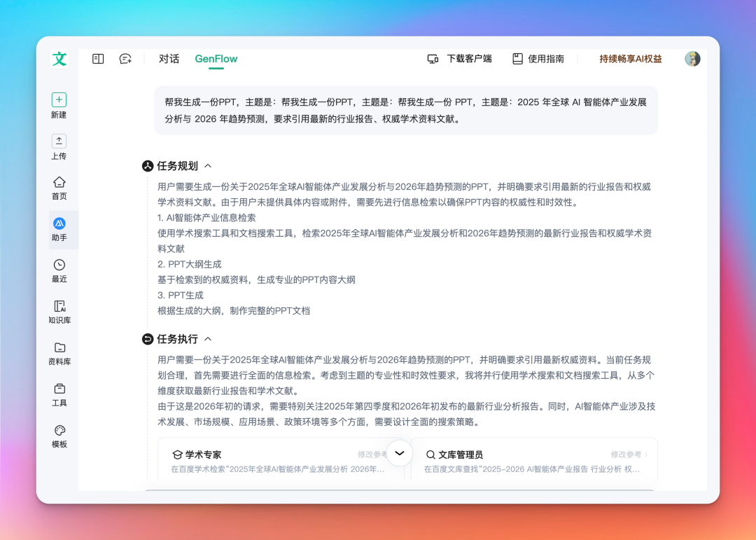
Task: Browse the 资料库 library
Action: [x=59, y=352]
